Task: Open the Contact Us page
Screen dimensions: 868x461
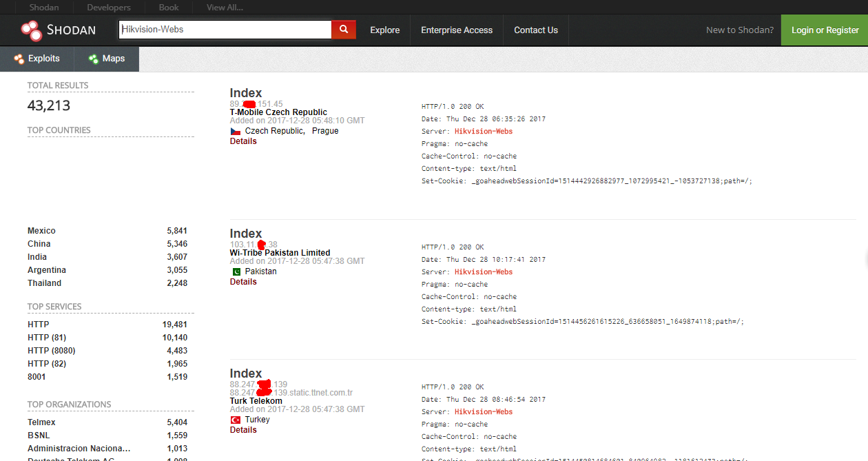Action: 536,30
